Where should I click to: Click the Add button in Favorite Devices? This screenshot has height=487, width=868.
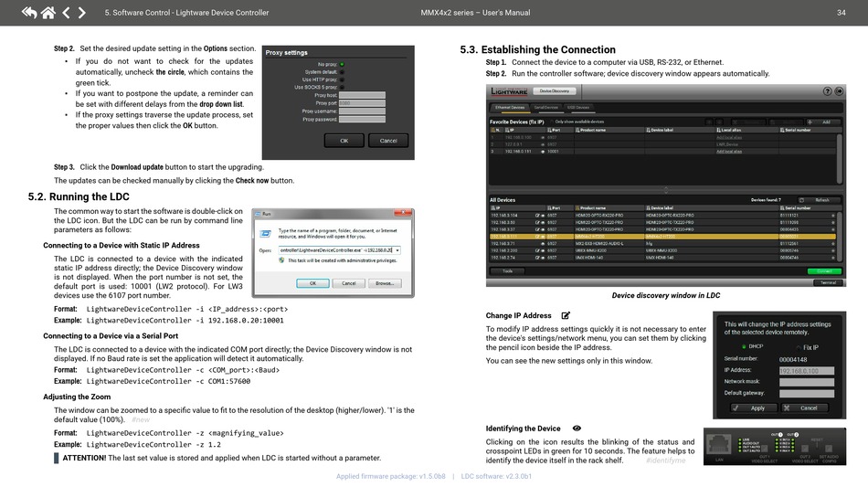pyautogui.click(x=822, y=122)
